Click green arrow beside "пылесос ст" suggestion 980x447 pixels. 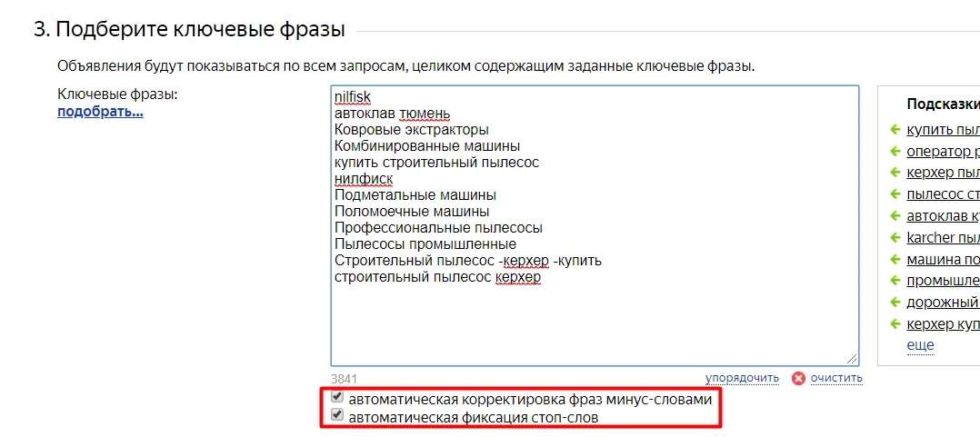895,194
